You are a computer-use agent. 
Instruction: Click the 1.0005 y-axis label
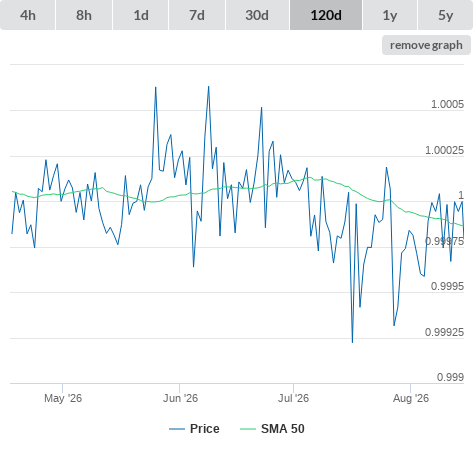[x=447, y=104]
